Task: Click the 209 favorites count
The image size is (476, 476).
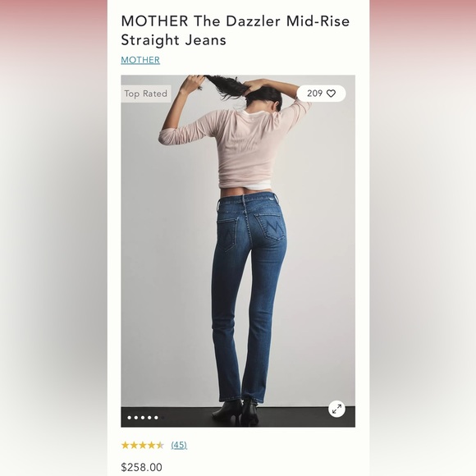Action: coord(314,94)
